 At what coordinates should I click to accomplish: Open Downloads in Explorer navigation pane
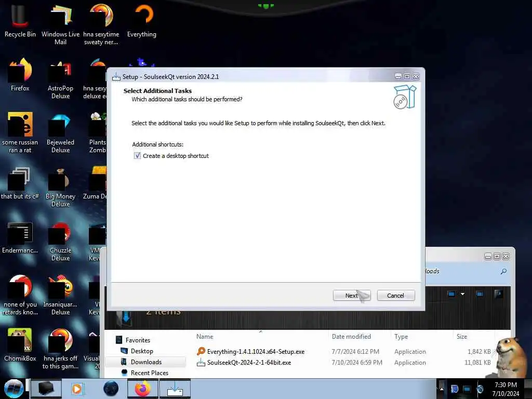(146, 362)
